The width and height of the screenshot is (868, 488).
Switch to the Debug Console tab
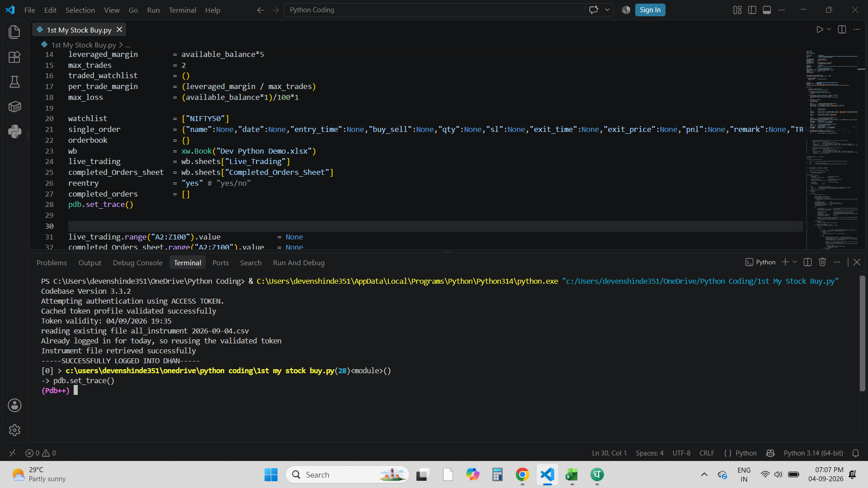pos(137,263)
